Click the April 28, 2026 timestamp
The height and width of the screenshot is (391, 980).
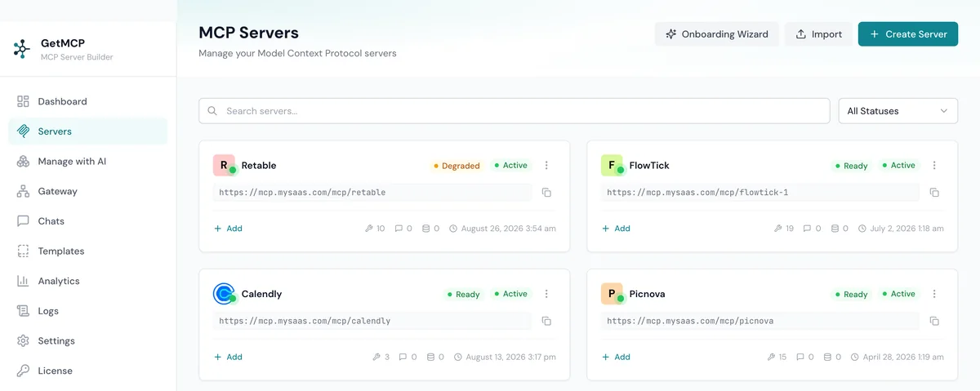pyautogui.click(x=903, y=357)
